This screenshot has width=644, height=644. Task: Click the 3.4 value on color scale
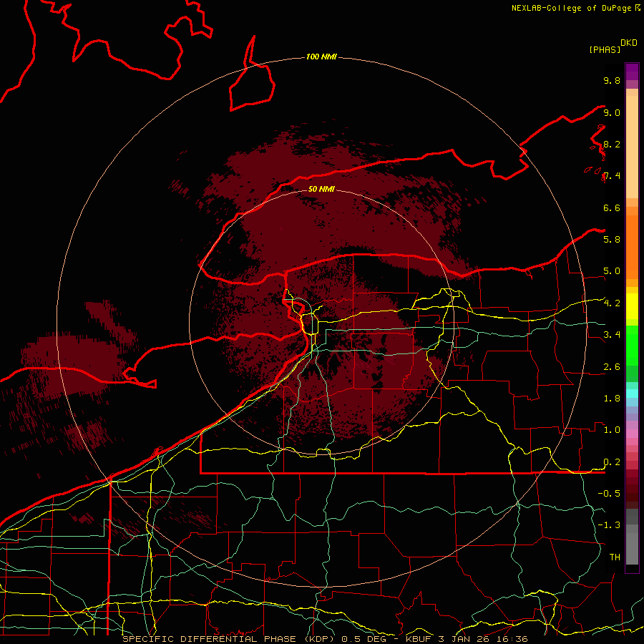point(612,335)
